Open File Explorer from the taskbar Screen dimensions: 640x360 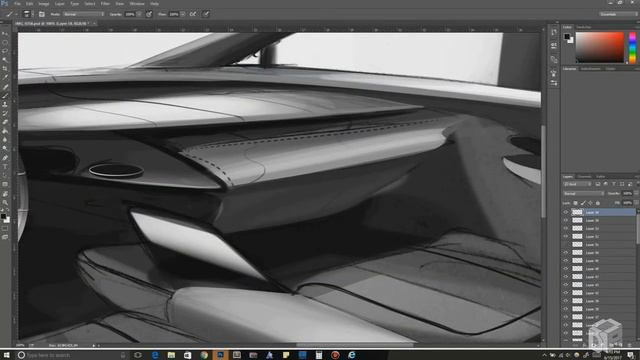[x=171, y=355]
